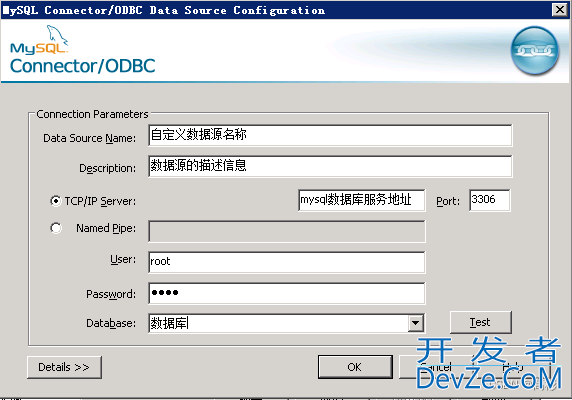Close the ODBC configuration dialog
572x400 pixels.
pyautogui.click(x=560, y=10)
